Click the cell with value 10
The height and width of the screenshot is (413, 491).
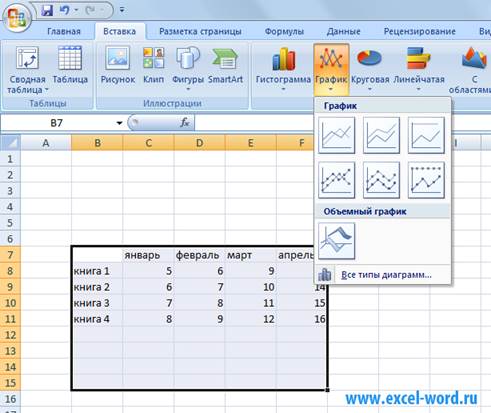coord(251,287)
